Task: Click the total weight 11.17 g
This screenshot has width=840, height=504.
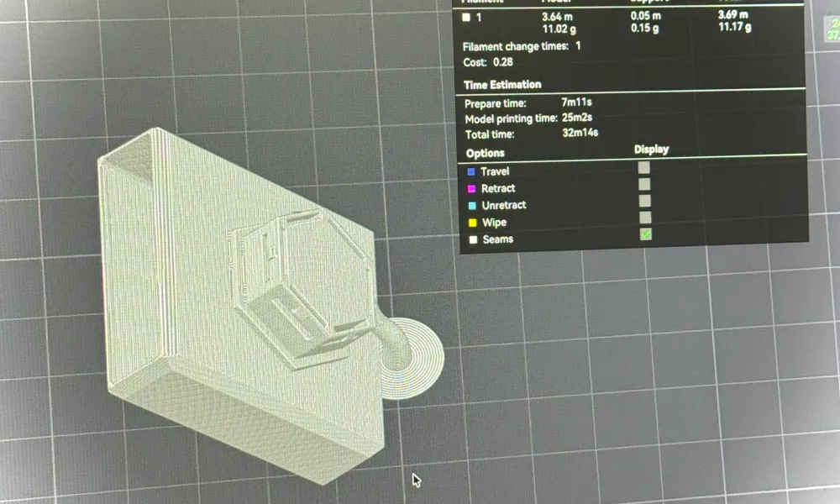Action: [x=734, y=27]
